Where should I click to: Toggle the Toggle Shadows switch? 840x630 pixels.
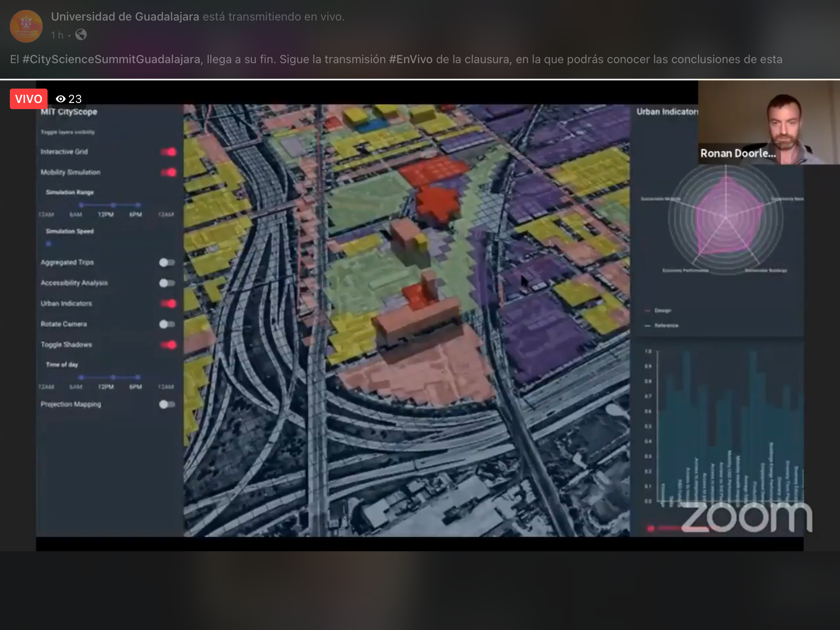[x=168, y=345]
